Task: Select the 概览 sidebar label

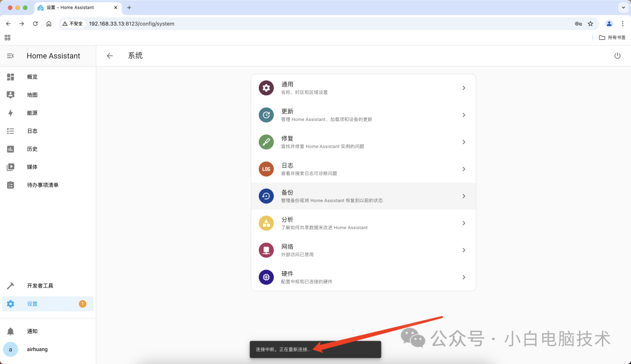Action: (x=32, y=77)
